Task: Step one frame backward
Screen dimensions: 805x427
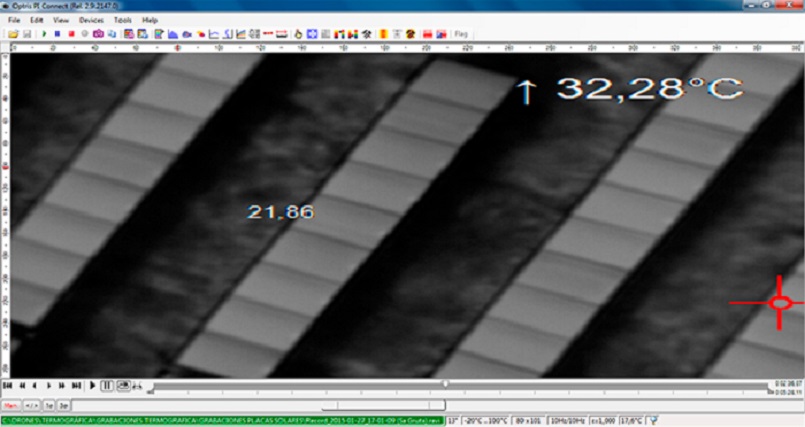Action: [34, 385]
